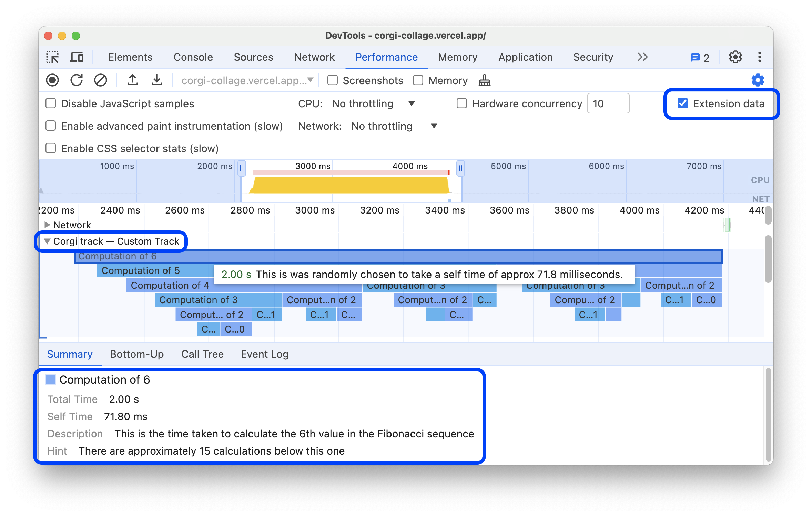The height and width of the screenshot is (516, 812).
Task: Click the screenshots capture toolbar icon
Action: click(x=333, y=81)
